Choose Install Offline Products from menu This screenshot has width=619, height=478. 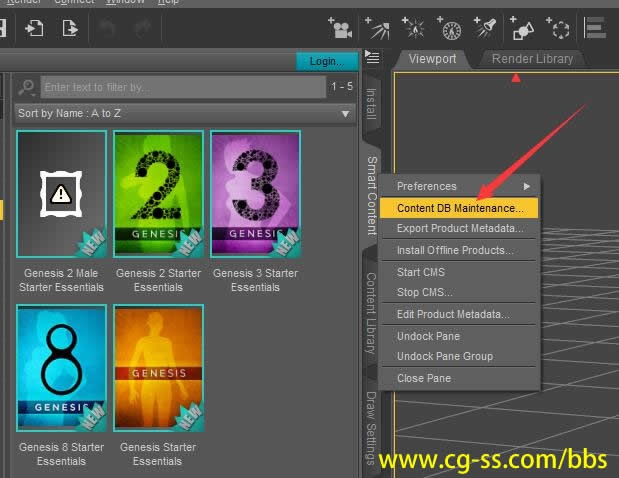(x=455, y=250)
